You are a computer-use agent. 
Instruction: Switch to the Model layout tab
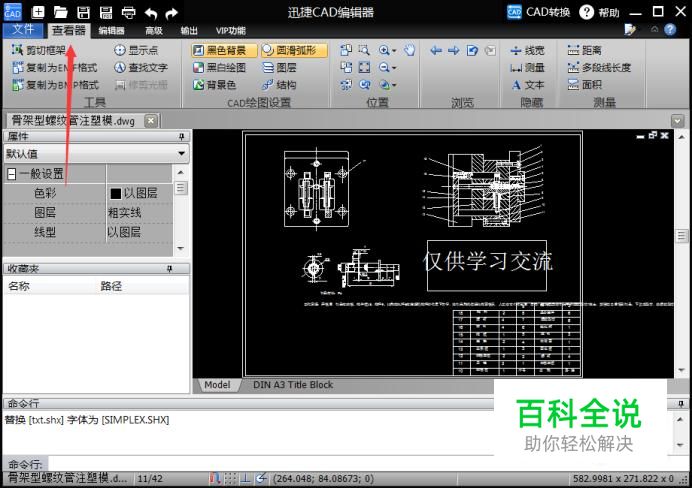coord(217,385)
